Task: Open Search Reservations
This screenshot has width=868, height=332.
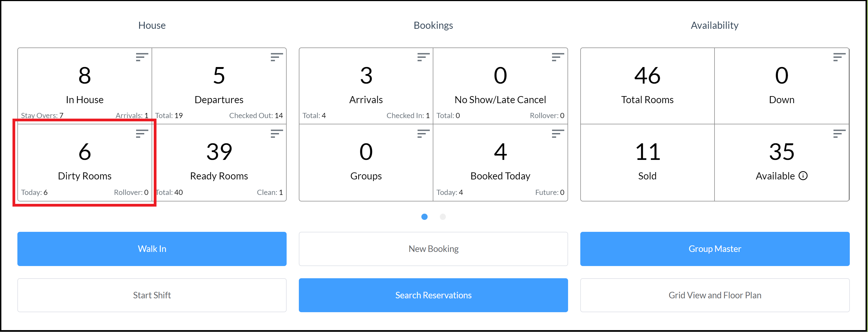Action: point(433,295)
